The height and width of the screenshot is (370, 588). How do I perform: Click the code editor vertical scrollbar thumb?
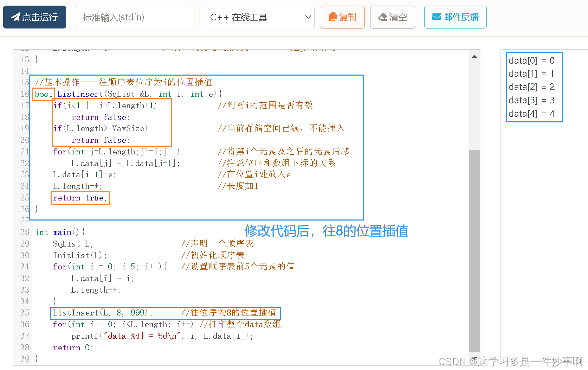(x=474, y=250)
